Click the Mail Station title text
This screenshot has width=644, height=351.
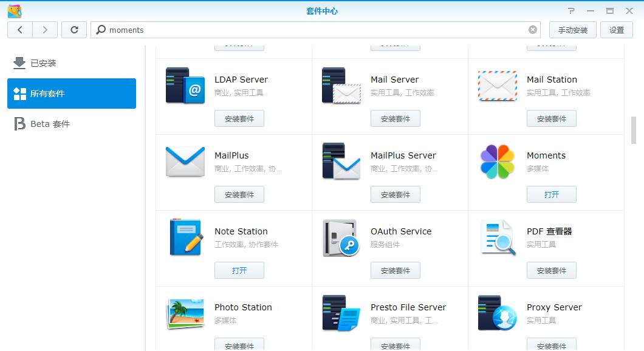click(552, 80)
